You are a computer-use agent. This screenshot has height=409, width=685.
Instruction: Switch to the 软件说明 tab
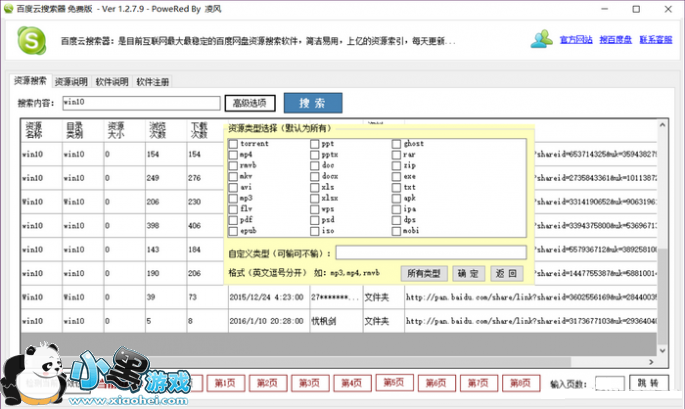[112, 82]
